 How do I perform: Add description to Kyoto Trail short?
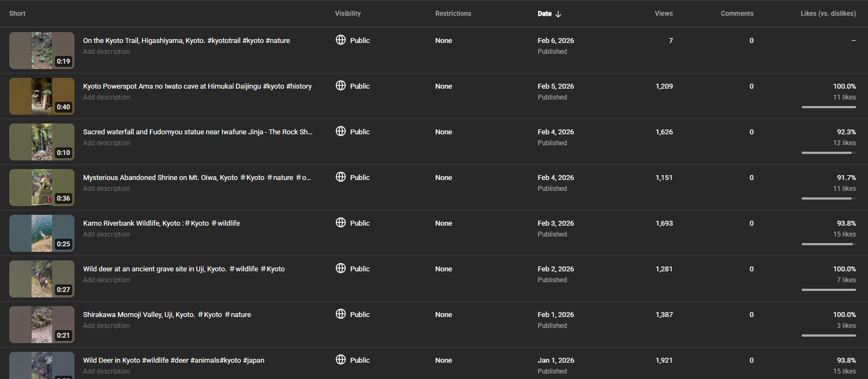tap(107, 52)
